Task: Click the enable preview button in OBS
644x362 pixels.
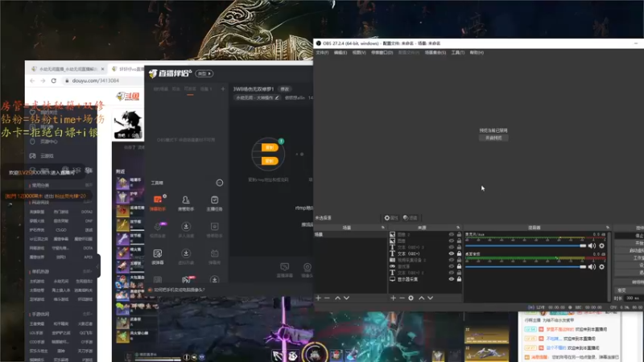Action: coord(493,138)
